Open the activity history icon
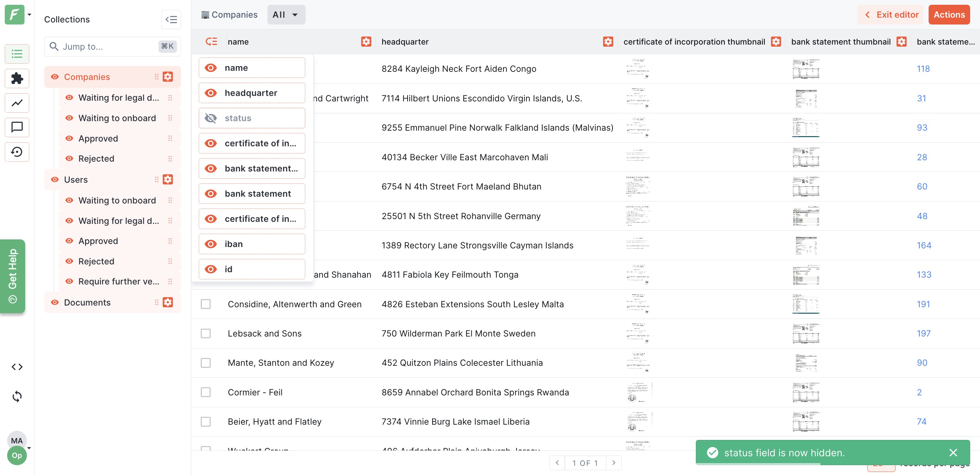Viewport: 980px width, 475px height. point(17,152)
